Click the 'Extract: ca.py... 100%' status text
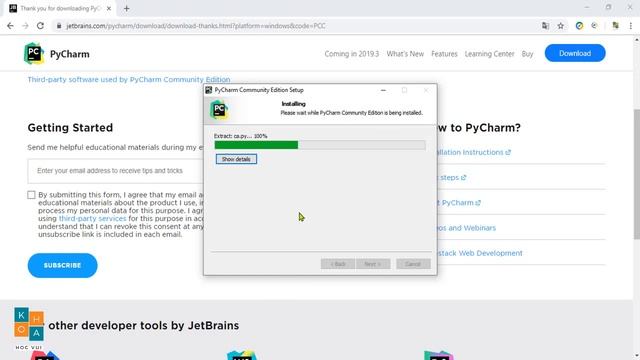Viewport: 640px width, 360px height. coord(241,136)
